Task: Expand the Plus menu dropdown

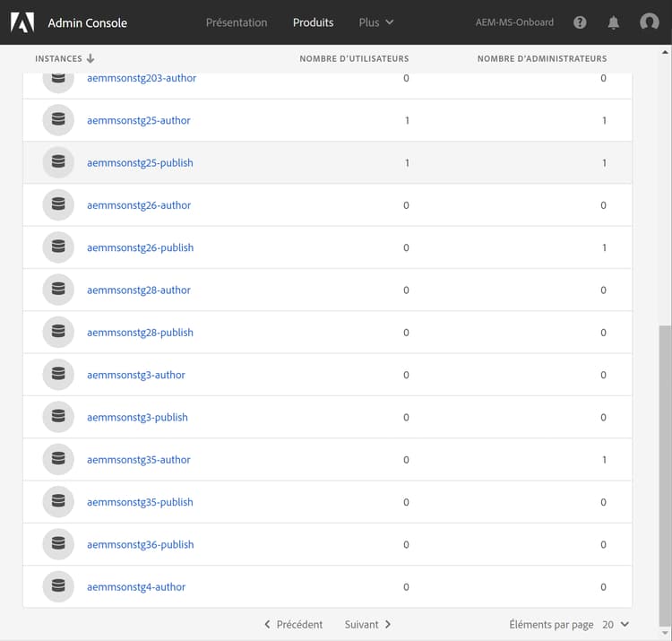Action: 376,22
